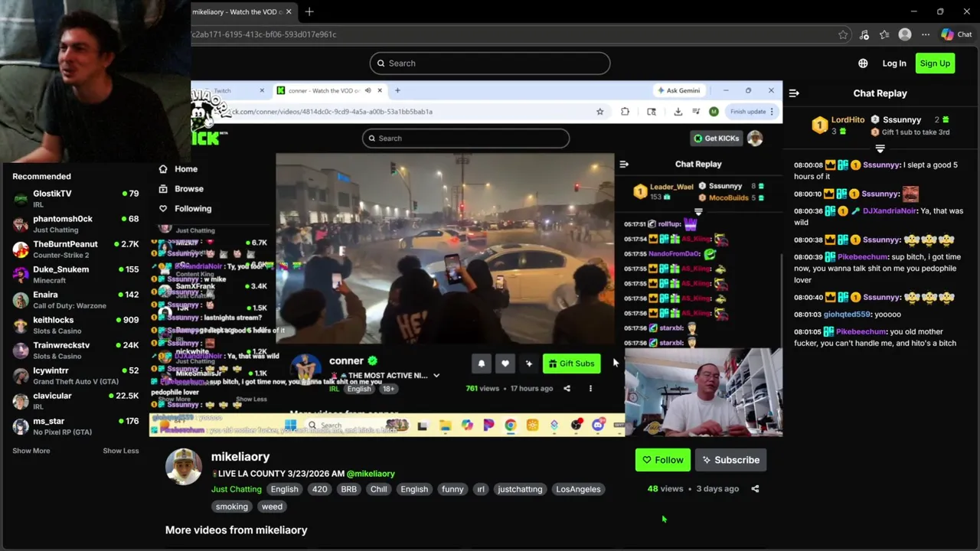Select the smoking tag
The width and height of the screenshot is (980, 551).
tap(232, 507)
